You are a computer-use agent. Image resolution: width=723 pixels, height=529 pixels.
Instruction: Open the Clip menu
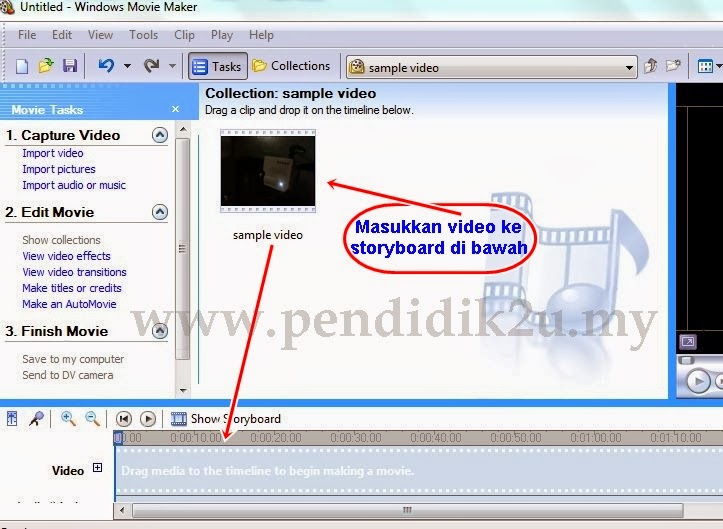click(x=184, y=35)
